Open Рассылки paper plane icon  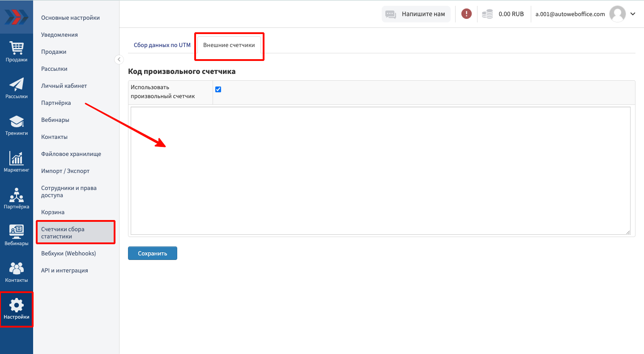(17, 85)
